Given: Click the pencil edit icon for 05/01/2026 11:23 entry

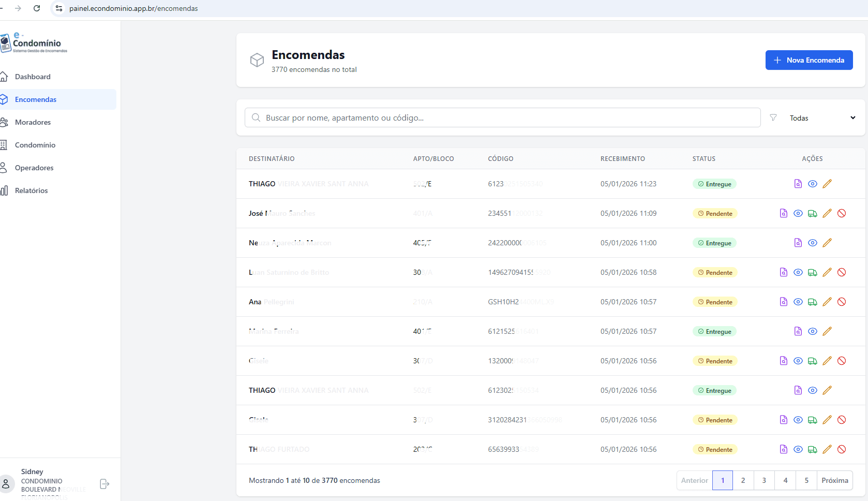Looking at the screenshot, I should (827, 184).
